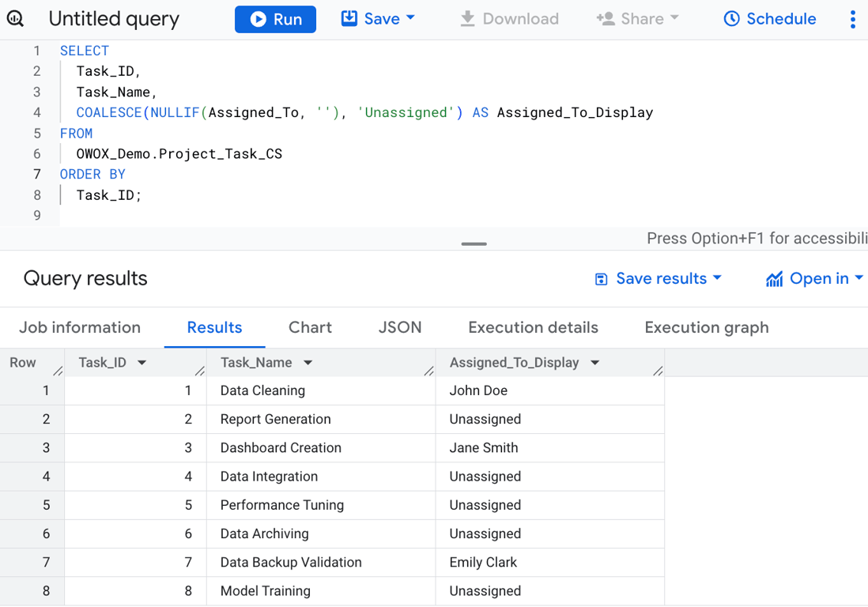
Task: Open the Save dropdown arrow
Action: (x=410, y=17)
